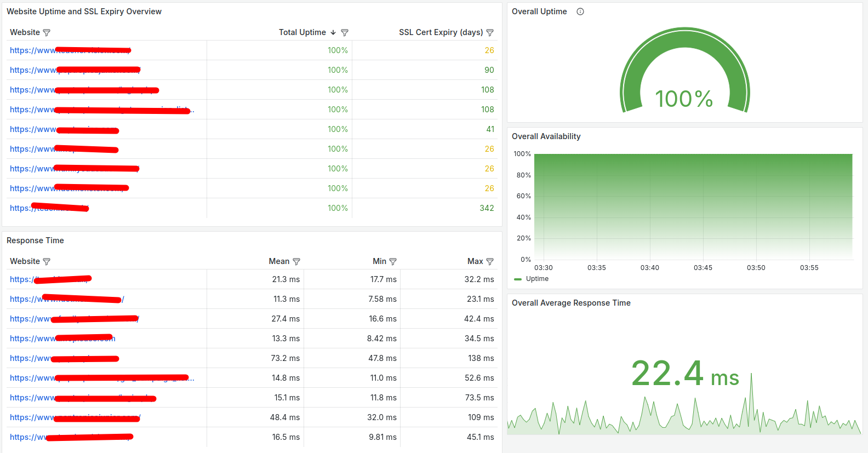The height and width of the screenshot is (453, 868).
Task: Open filter for Website column in uptime table
Action: tap(47, 33)
